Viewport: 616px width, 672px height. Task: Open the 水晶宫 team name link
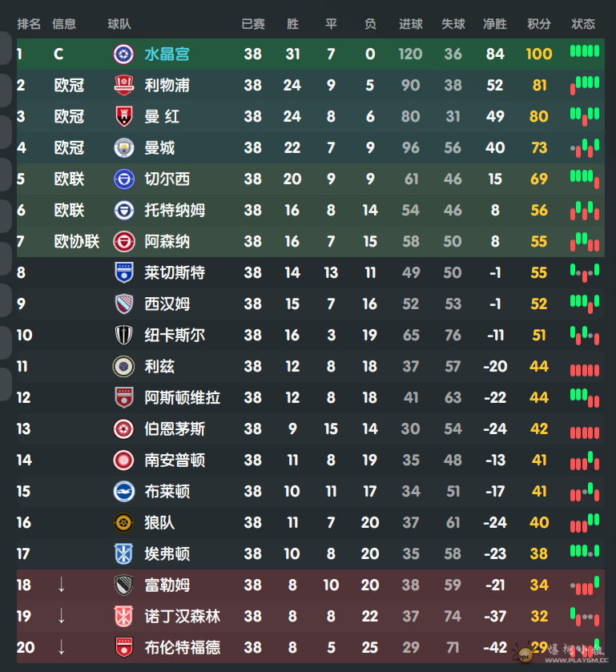pyautogui.click(x=167, y=54)
